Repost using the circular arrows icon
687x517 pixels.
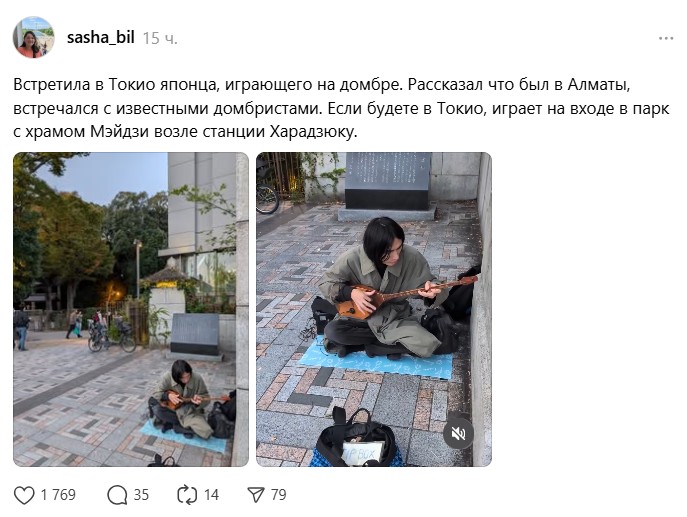tap(187, 495)
